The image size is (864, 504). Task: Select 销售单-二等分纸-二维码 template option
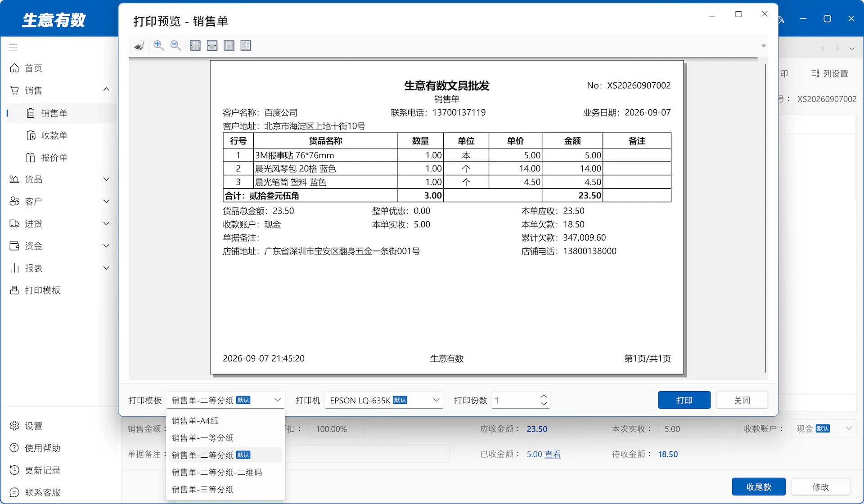click(225, 472)
